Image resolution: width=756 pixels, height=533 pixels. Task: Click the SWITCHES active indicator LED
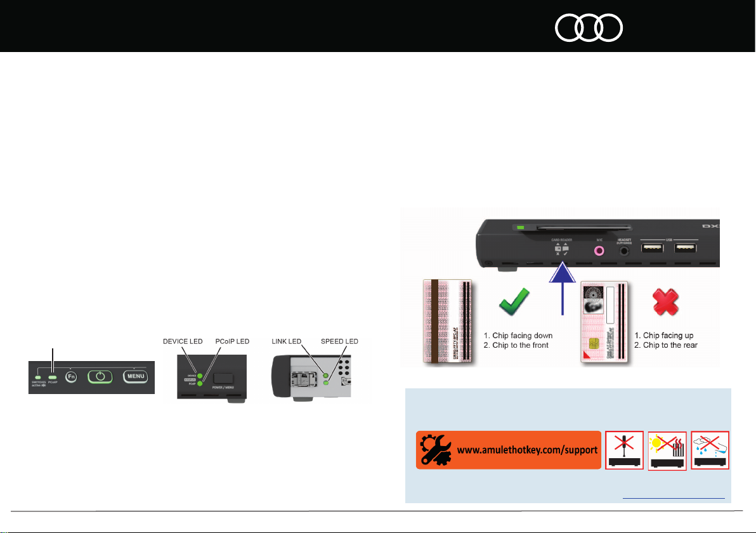coord(38,377)
